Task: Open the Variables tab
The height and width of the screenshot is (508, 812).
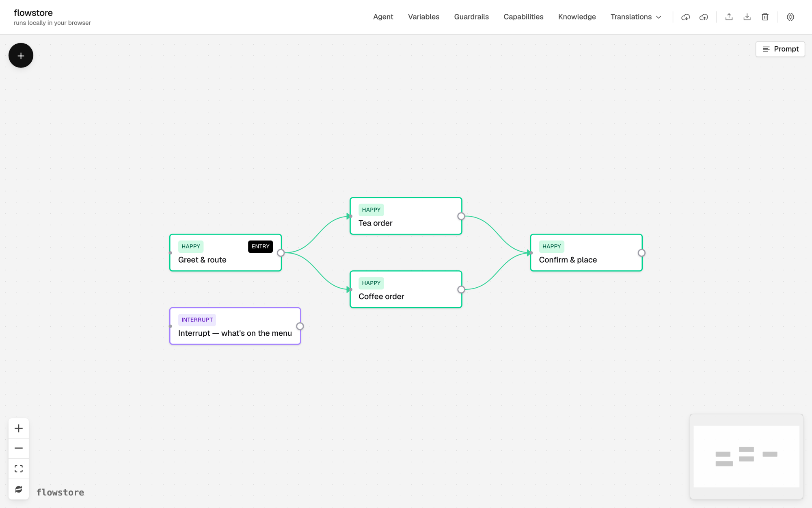Action: click(423, 17)
